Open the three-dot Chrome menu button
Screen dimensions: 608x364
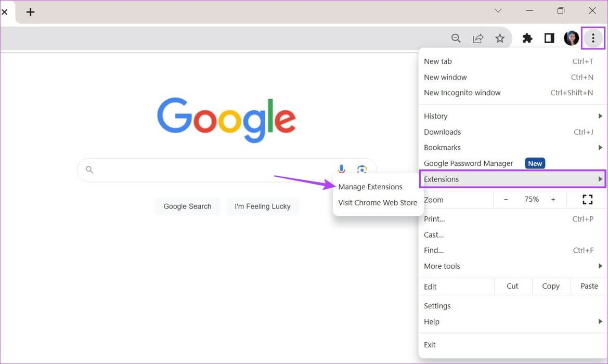pyautogui.click(x=593, y=38)
